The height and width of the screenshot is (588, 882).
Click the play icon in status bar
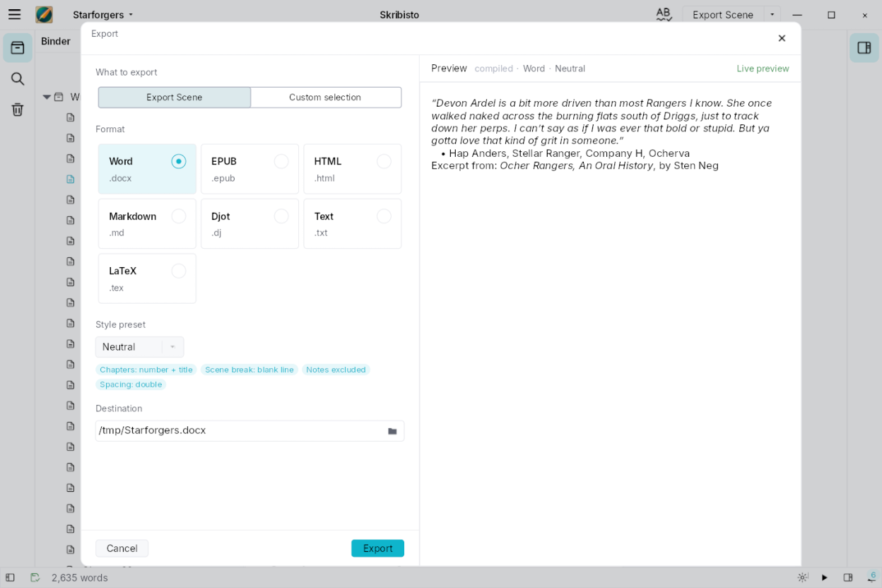(825, 577)
